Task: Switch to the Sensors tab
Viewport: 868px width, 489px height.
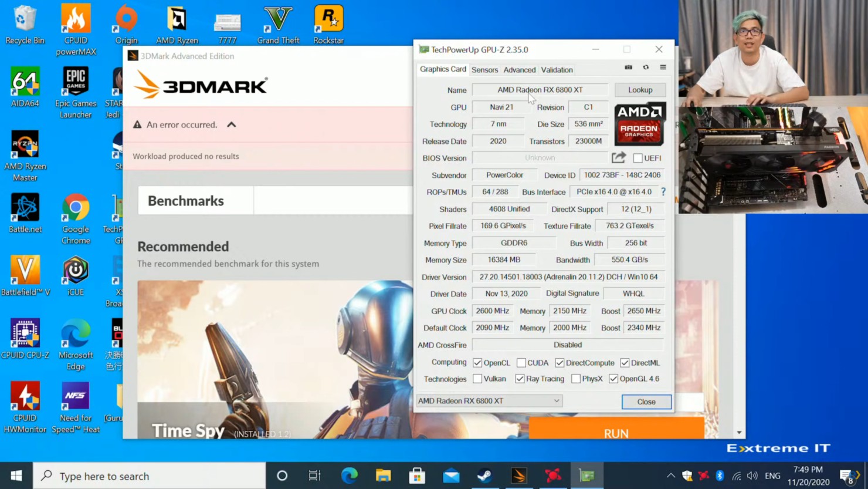Action: point(484,70)
